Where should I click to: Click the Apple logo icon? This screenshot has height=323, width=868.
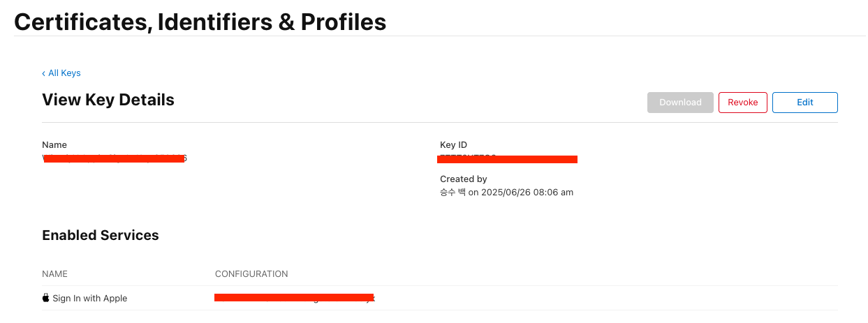[46, 298]
